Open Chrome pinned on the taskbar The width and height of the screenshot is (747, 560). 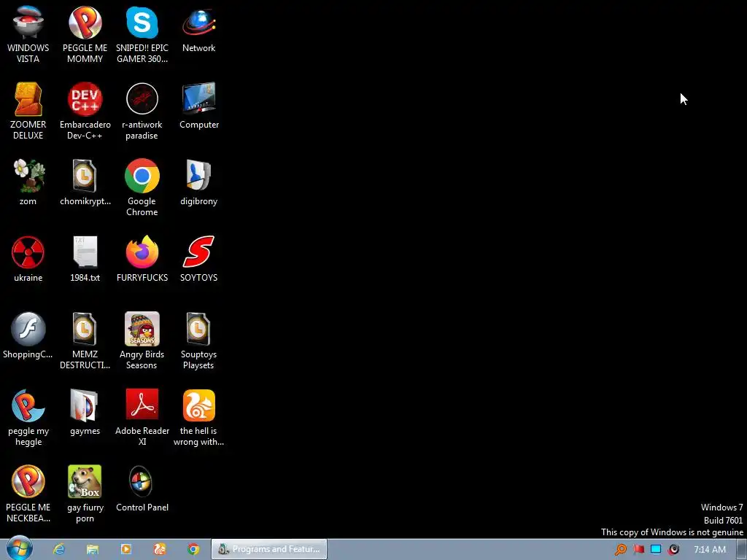193,549
